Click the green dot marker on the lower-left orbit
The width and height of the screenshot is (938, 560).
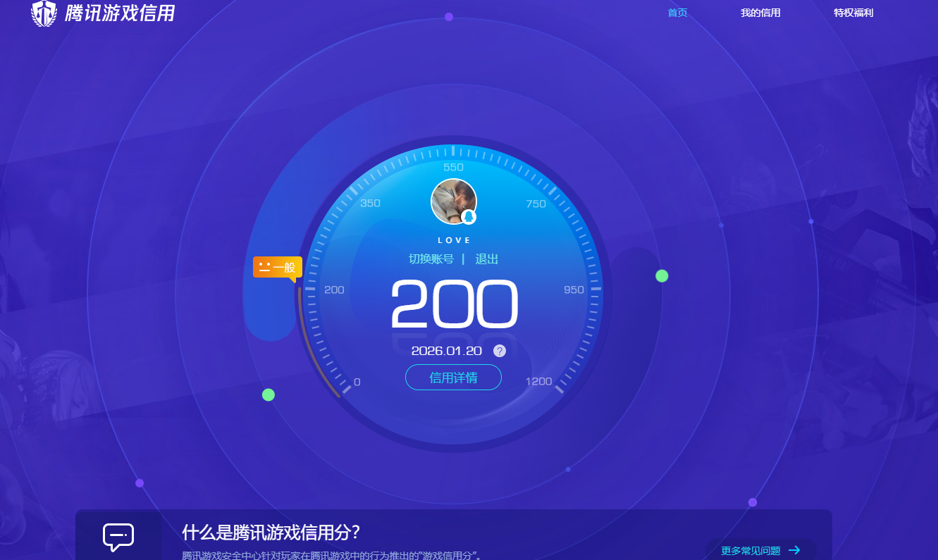(269, 394)
